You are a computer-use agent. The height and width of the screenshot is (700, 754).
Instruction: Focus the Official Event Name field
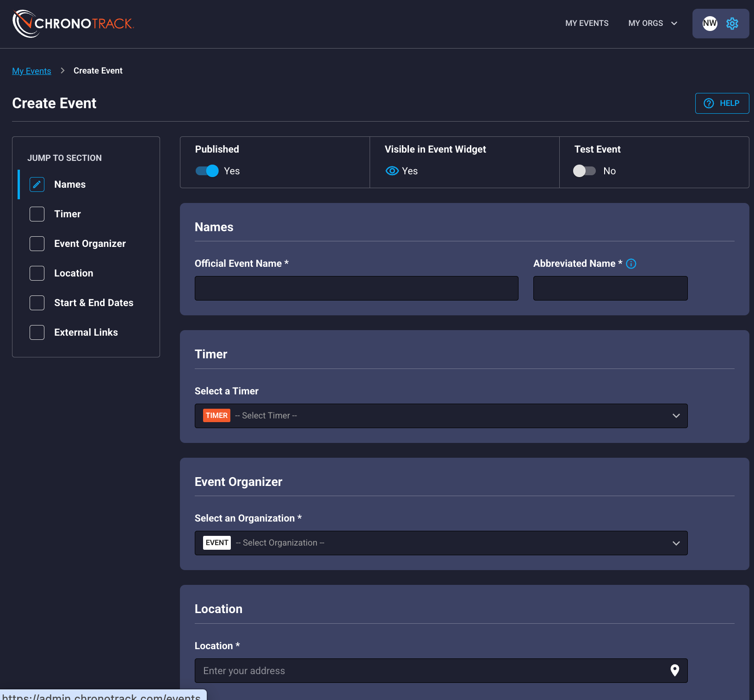pyautogui.click(x=356, y=289)
